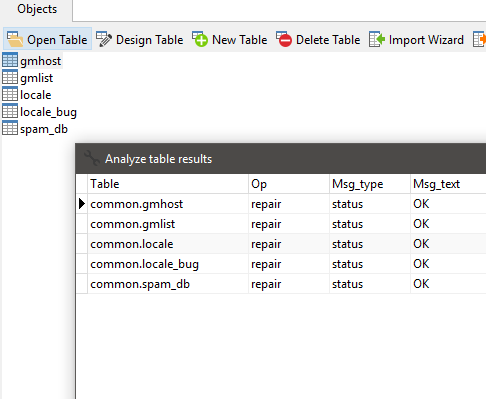Click the Import Wizard arrow icon
This screenshot has width=486, height=399.
377,39
